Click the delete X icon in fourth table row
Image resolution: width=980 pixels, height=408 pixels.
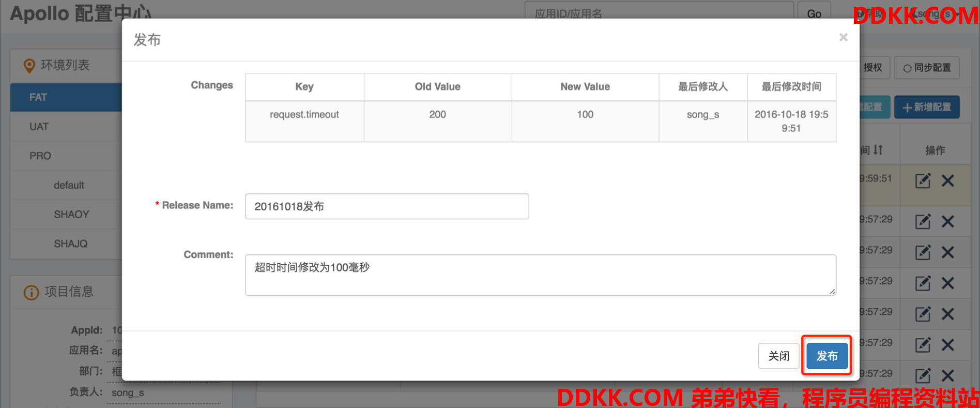947,283
